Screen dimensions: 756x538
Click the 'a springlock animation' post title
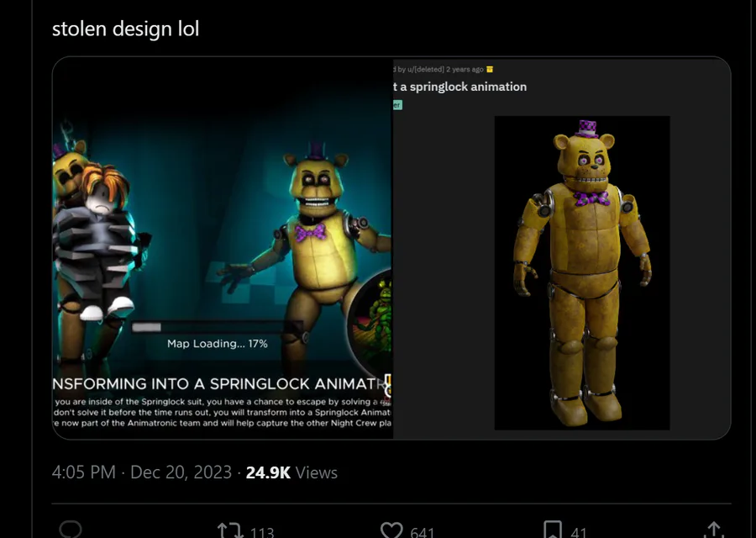[x=463, y=87]
